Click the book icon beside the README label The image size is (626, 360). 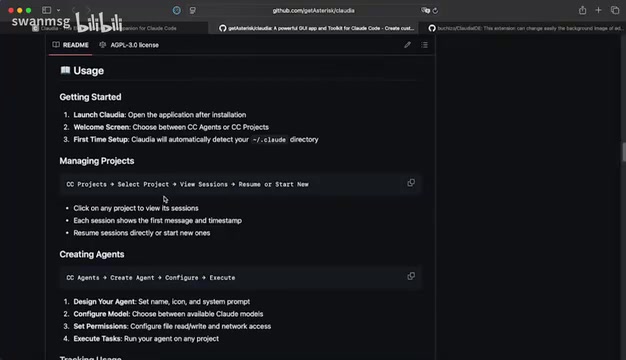[56, 45]
